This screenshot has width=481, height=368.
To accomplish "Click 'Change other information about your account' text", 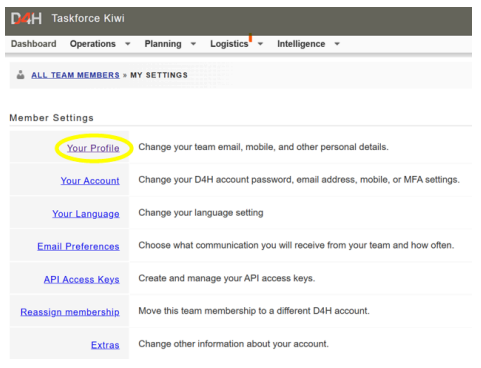I will (233, 344).
